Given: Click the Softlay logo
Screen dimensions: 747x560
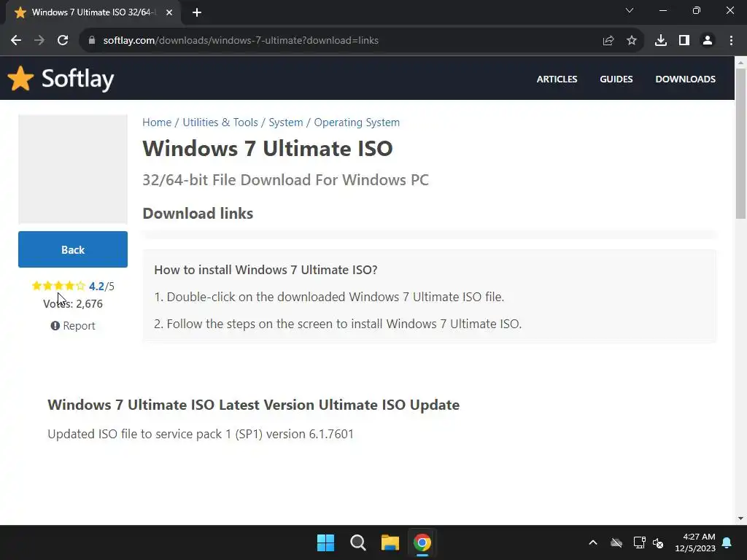Looking at the screenshot, I should 61,79.
